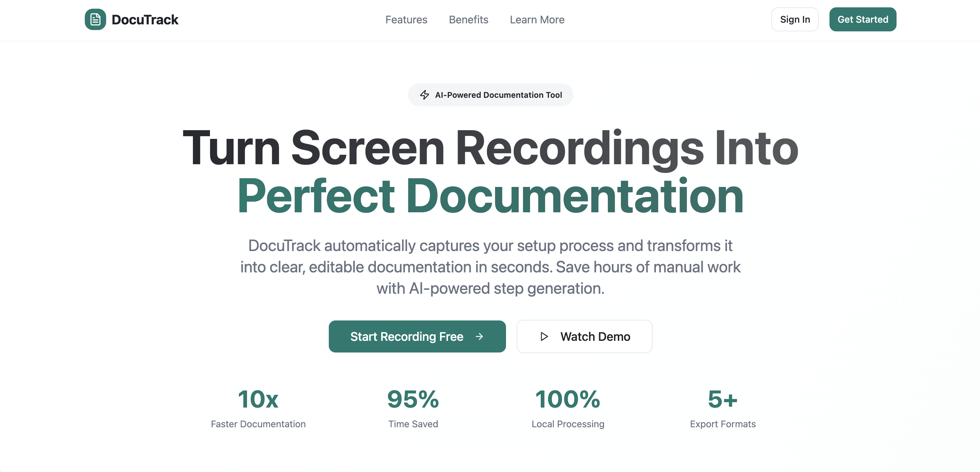Click the DocuTrack brand name text
The width and height of the screenshot is (980, 472).
(x=145, y=20)
